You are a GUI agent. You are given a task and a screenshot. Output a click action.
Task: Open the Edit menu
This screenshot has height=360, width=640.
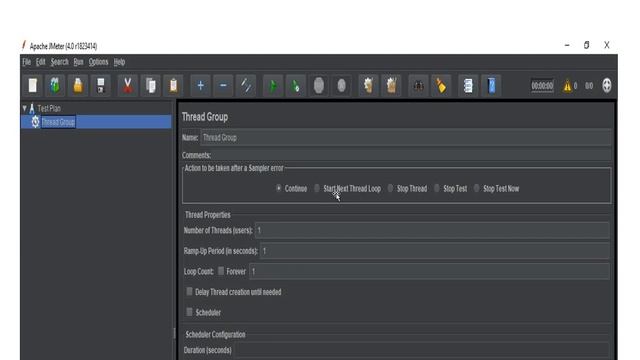pyautogui.click(x=40, y=62)
